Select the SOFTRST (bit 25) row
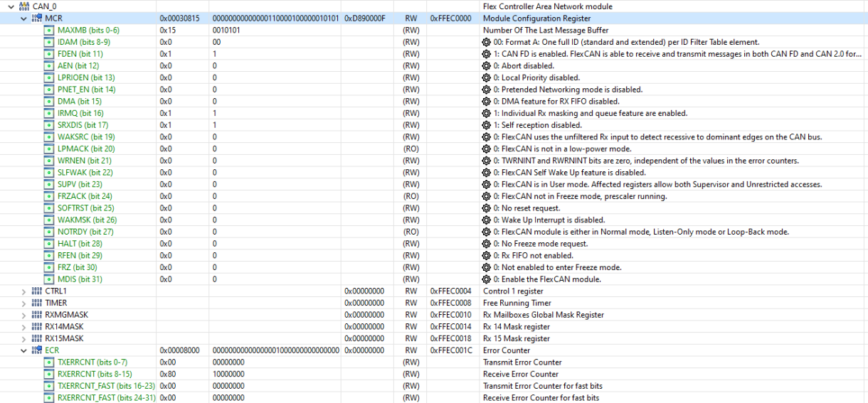Image resolution: width=868 pixels, height=403 pixels. [x=434, y=208]
